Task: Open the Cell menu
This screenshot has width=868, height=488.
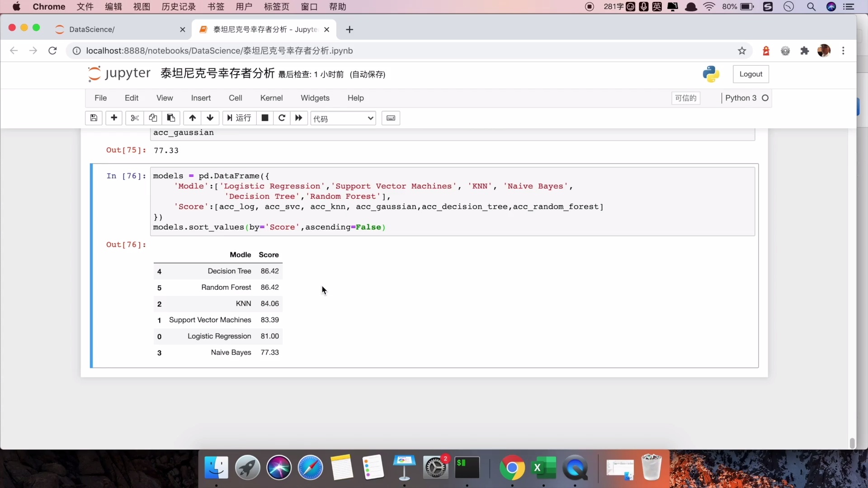Action: pyautogui.click(x=235, y=98)
